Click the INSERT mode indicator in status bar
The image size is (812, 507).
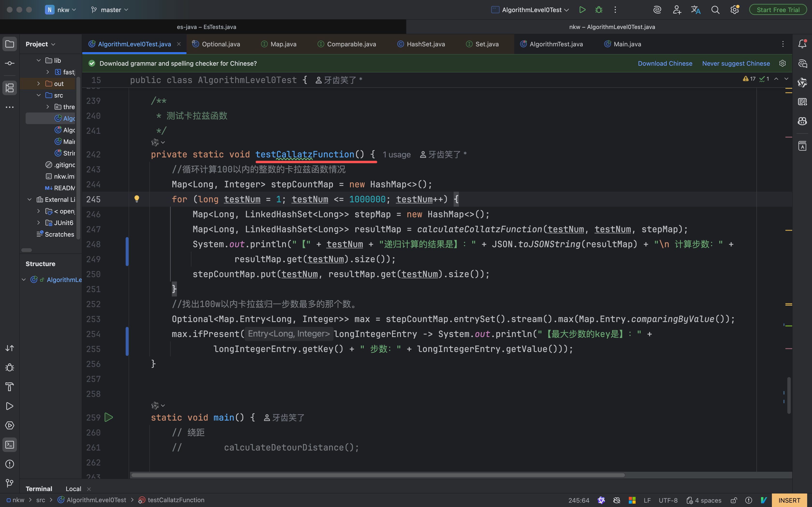pos(789,500)
